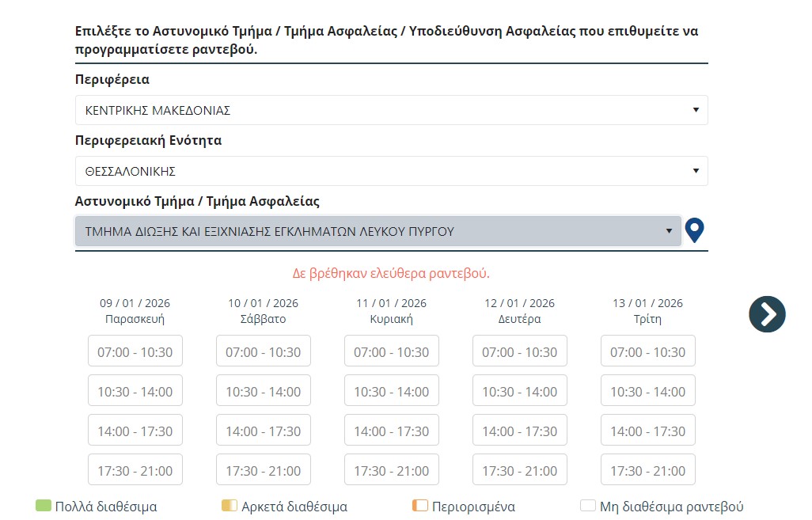This screenshot has width=812, height=520.
Task: Click the yellow Αρκετά διαθέσιμα legend swatch
Action: 230,506
